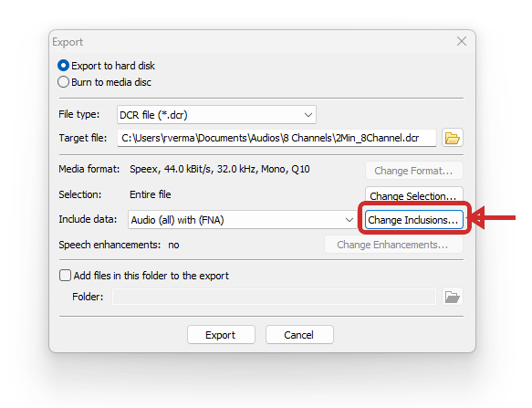Click the Cancel button

[x=299, y=335]
